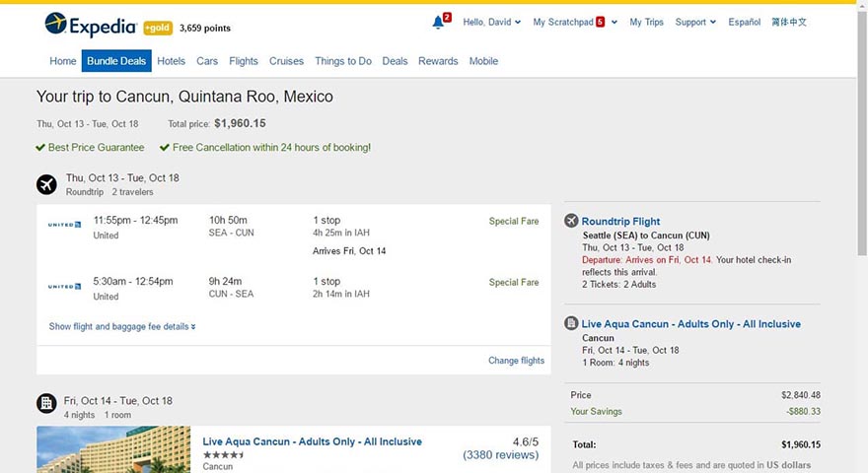Expand Show flight and baggage fee details
Image resolution: width=868 pixels, height=473 pixels.
pyautogui.click(x=122, y=326)
